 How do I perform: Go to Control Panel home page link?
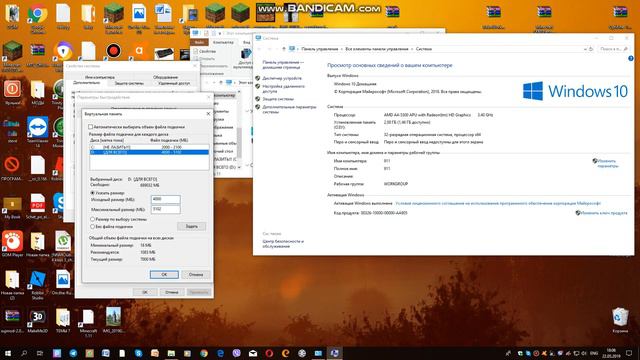tap(283, 64)
